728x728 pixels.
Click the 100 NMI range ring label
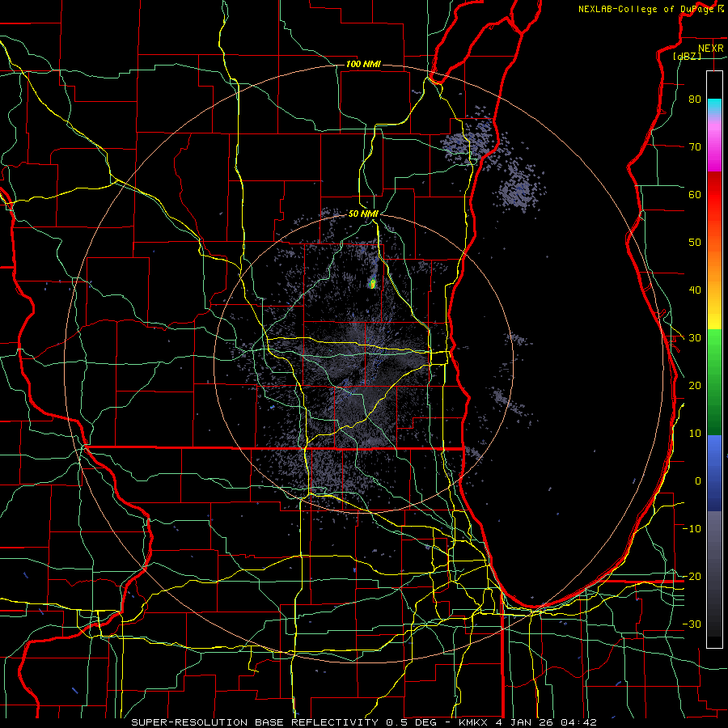point(363,64)
